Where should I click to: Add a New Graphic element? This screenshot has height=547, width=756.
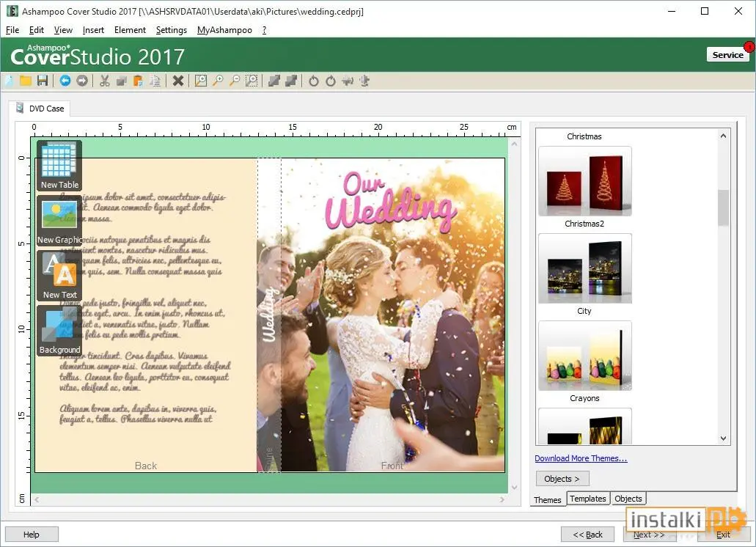(59, 221)
